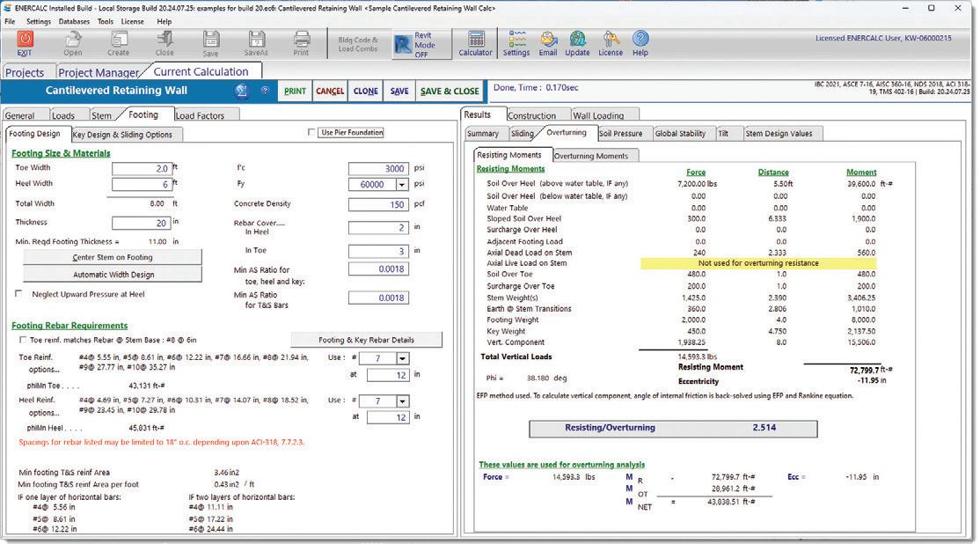This screenshot has width=980, height=544.
Task: Click the SaveAs toolbar icon
Action: [x=256, y=43]
